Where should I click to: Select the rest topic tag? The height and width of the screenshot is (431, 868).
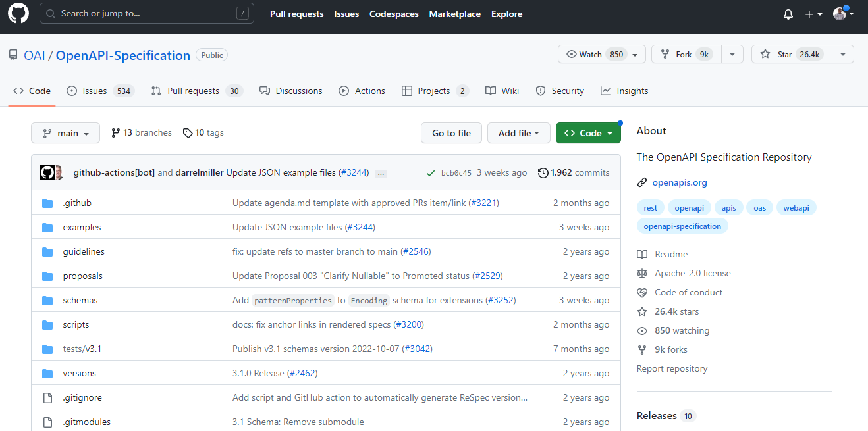650,207
